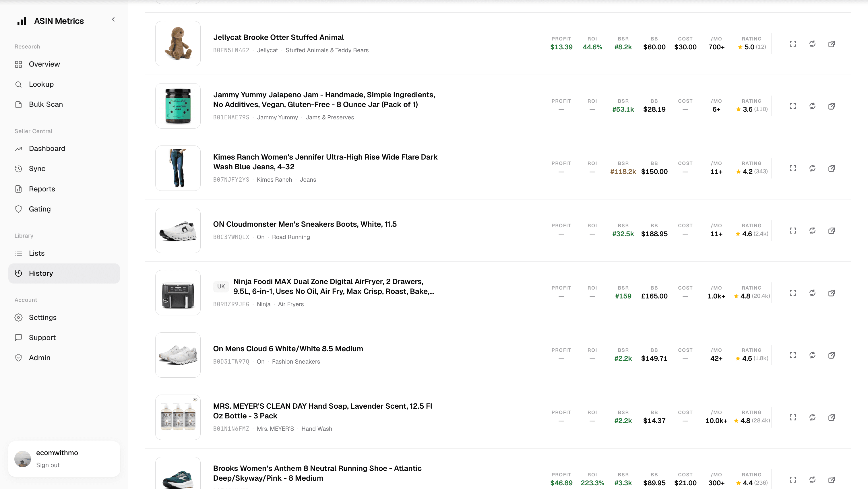Refresh the Jammy Yummy Jalapeno Jam data
The image size is (868, 489).
tap(812, 106)
